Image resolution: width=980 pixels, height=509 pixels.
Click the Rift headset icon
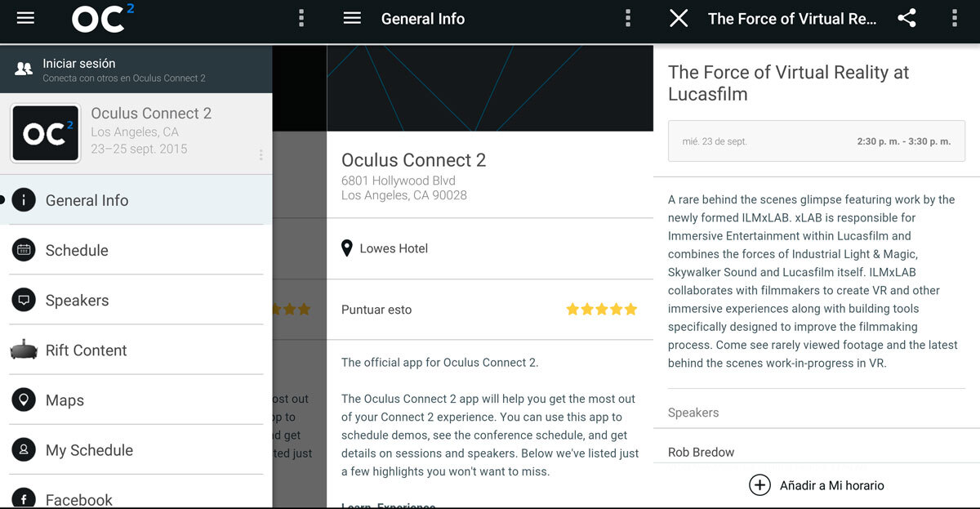24,350
